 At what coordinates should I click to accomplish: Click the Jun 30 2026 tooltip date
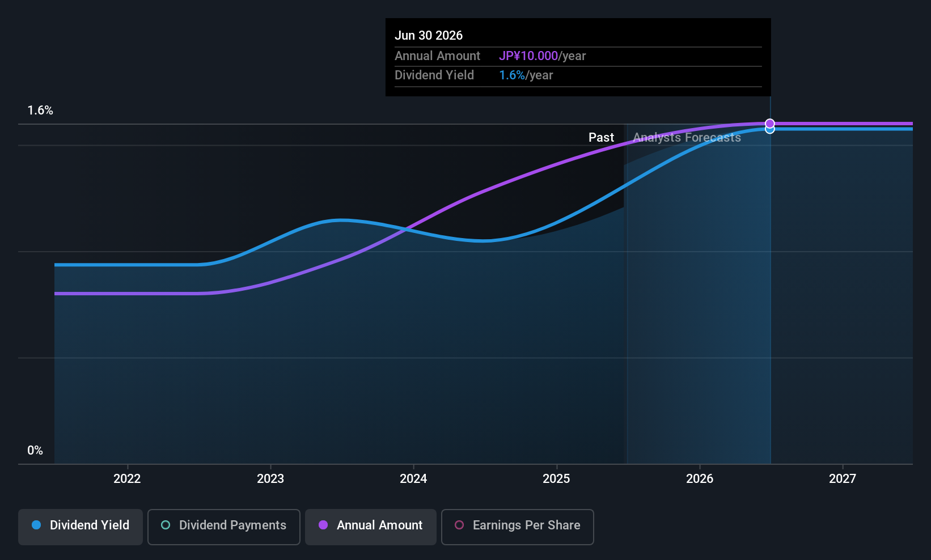pyautogui.click(x=429, y=36)
